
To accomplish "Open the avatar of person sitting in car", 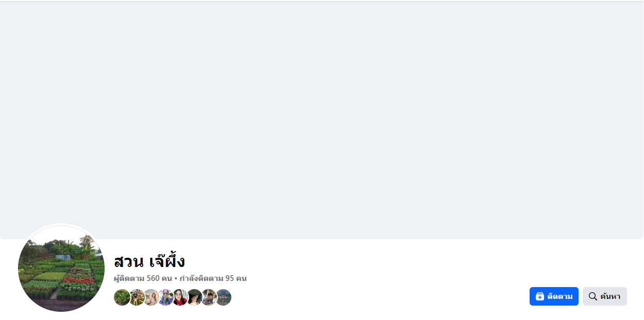I will point(194,297).
